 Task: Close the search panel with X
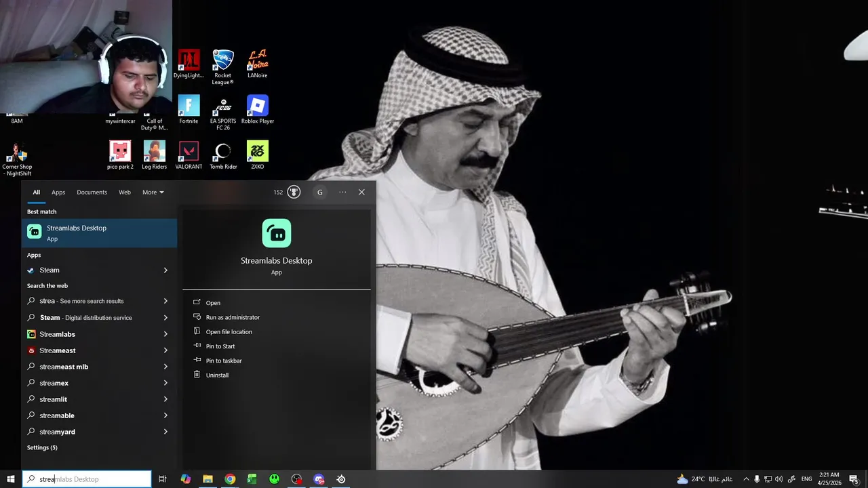pyautogui.click(x=361, y=192)
